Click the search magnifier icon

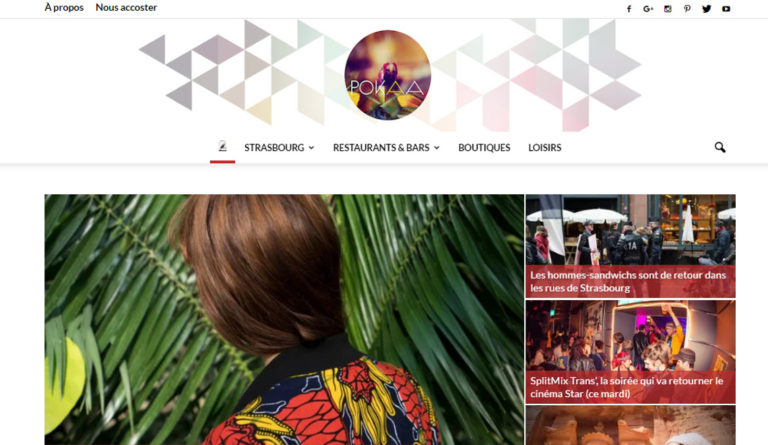click(720, 147)
